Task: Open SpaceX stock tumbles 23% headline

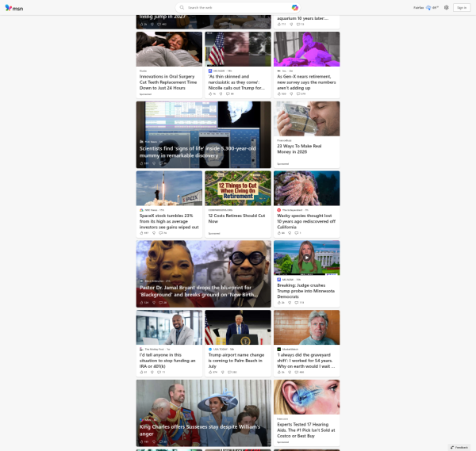Action: tap(169, 221)
